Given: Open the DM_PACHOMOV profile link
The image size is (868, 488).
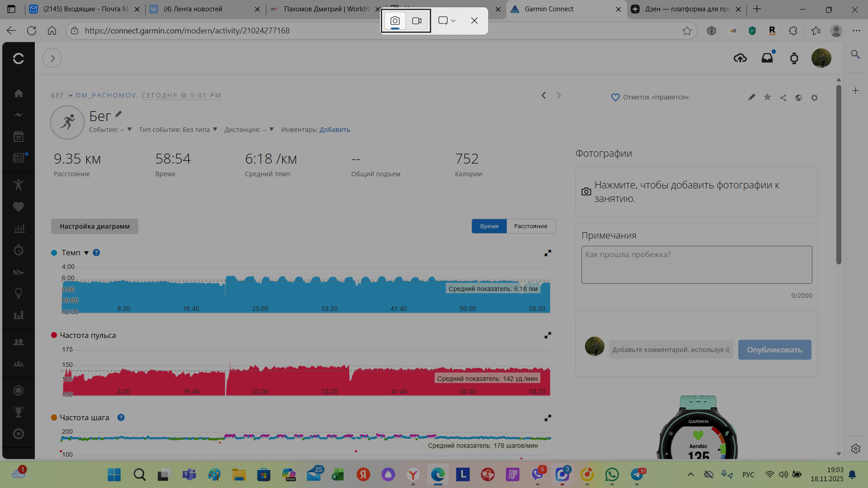Looking at the screenshot, I should [x=106, y=95].
